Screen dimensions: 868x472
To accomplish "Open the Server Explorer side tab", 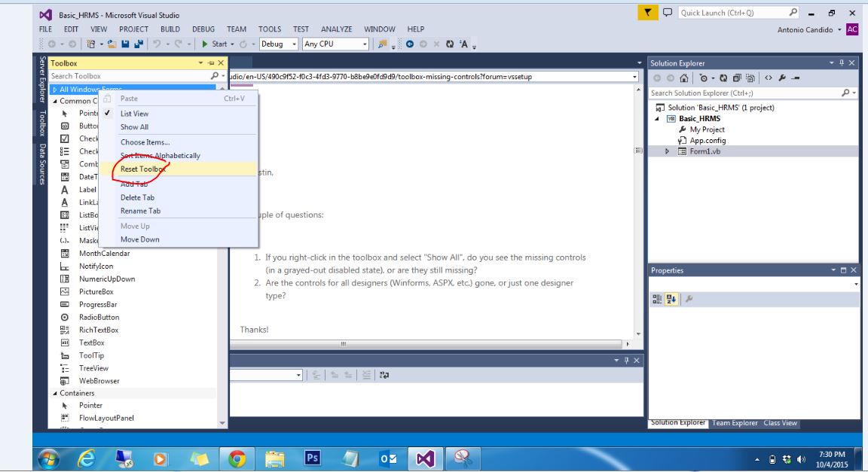I will pyautogui.click(x=42, y=80).
